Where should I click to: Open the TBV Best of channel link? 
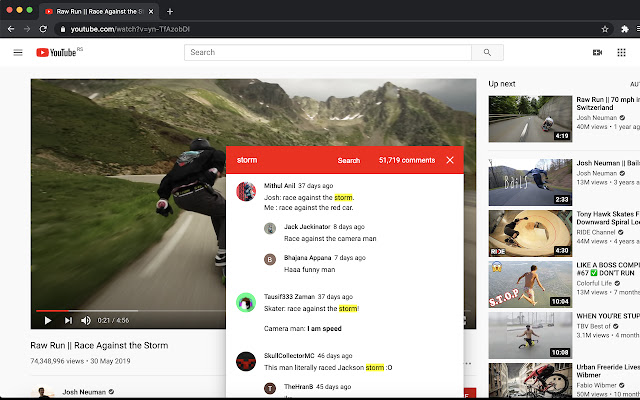click(593, 326)
